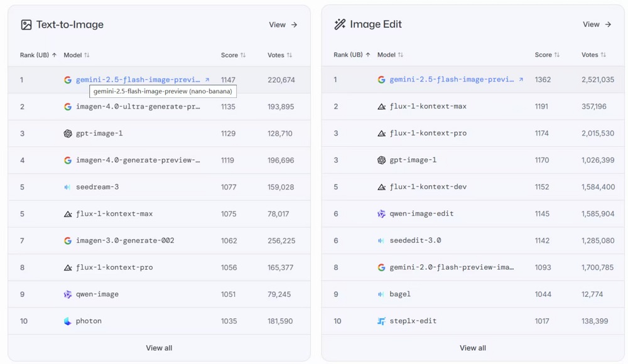Click the Google logo next to imagen-3.0-generate-002
The height and width of the screenshot is (364, 628).
(68, 241)
